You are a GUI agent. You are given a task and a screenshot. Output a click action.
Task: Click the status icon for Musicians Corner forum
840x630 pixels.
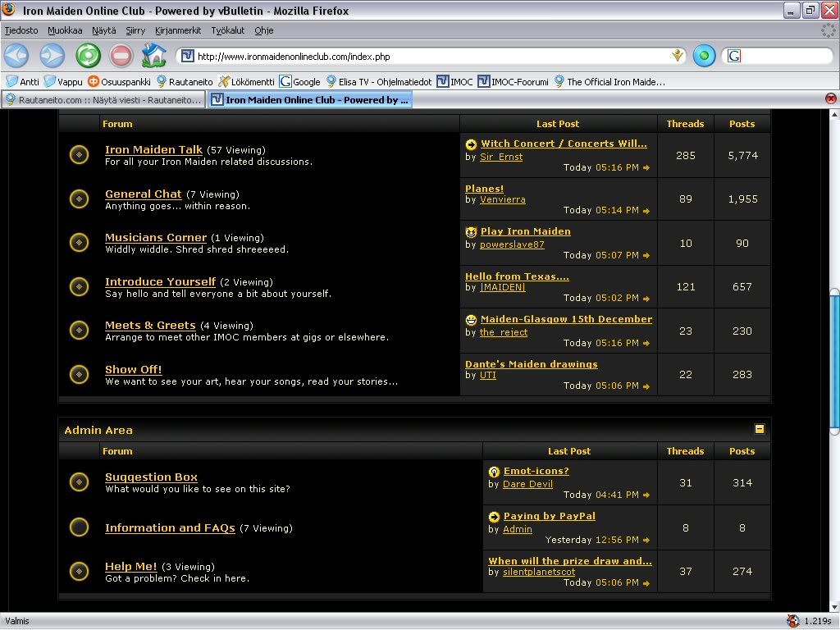[80, 243]
